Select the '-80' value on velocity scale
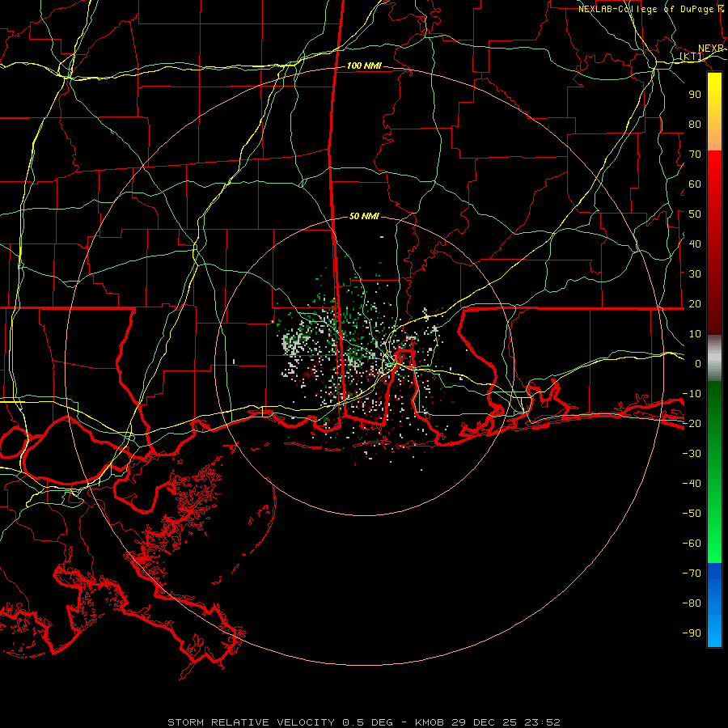Image resolution: width=728 pixels, height=728 pixels. 692,603
